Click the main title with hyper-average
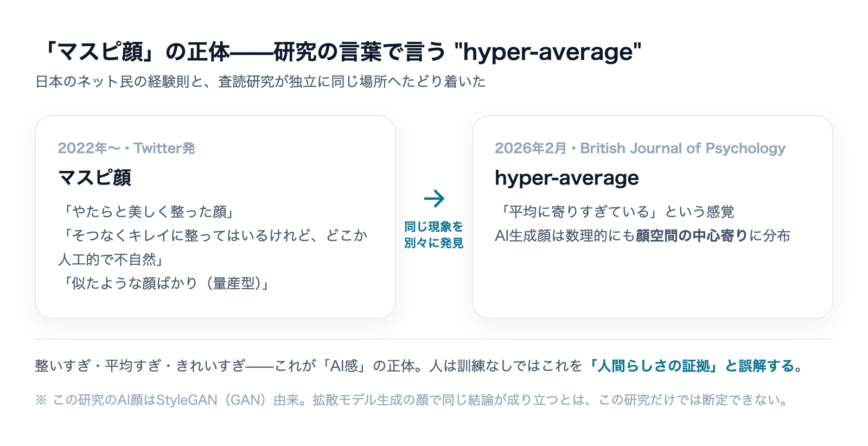 point(339,52)
